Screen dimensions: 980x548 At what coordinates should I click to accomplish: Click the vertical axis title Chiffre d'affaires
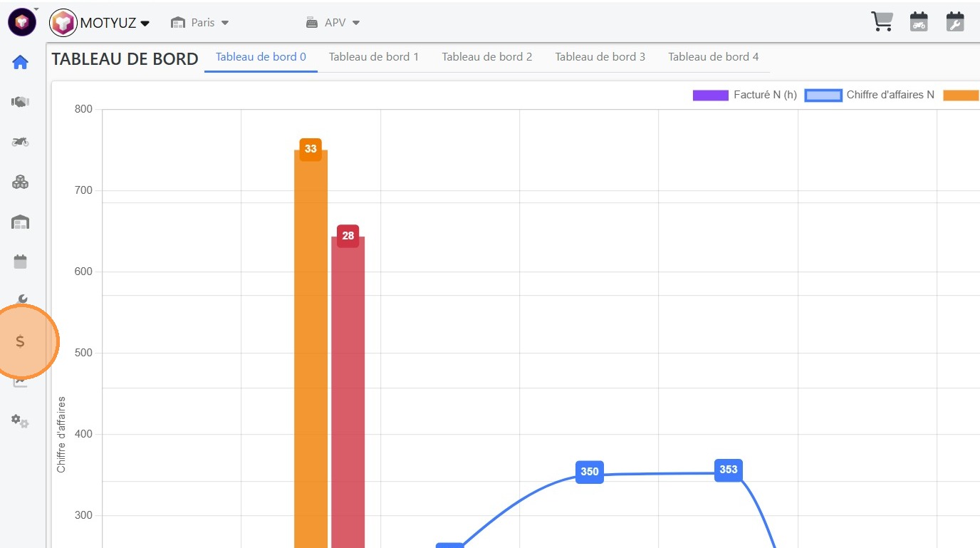(x=61, y=435)
